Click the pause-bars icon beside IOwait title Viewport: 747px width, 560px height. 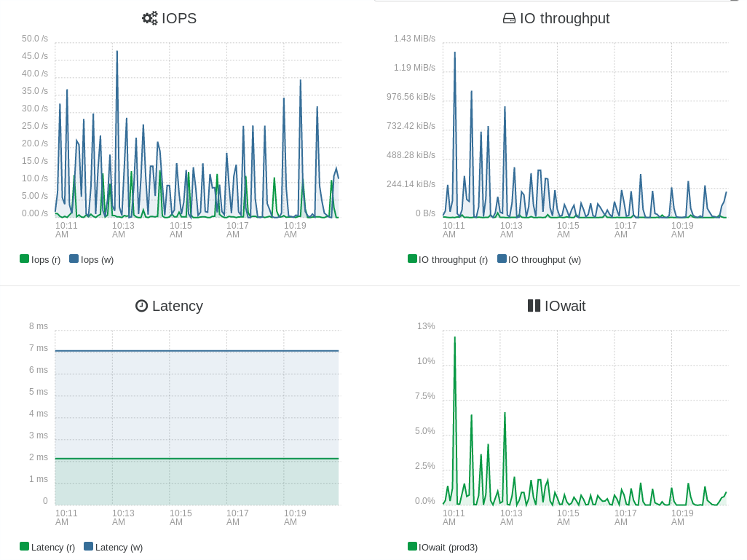click(534, 306)
